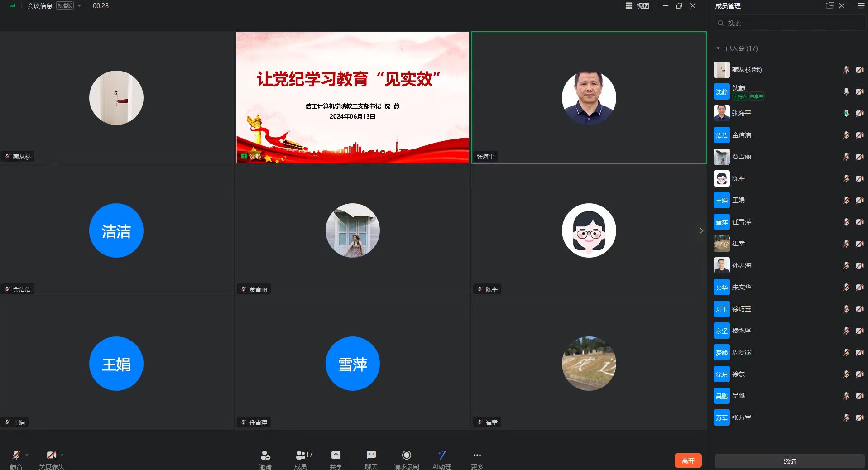
Task: Click the Request recording (请求录制) icon
Action: pyautogui.click(x=406, y=455)
